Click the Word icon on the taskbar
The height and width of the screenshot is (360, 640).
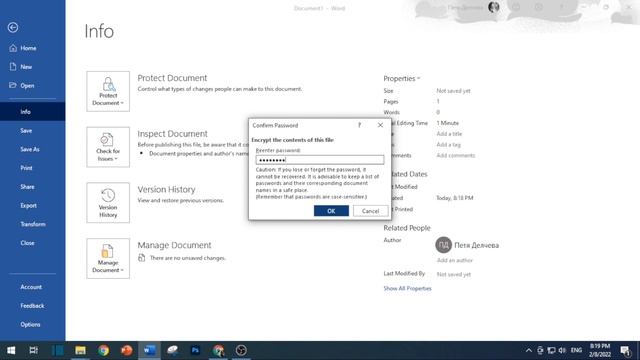(x=149, y=351)
